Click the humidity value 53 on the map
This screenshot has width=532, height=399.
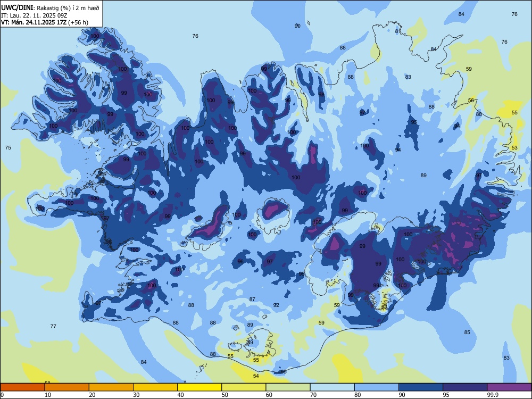514,147
